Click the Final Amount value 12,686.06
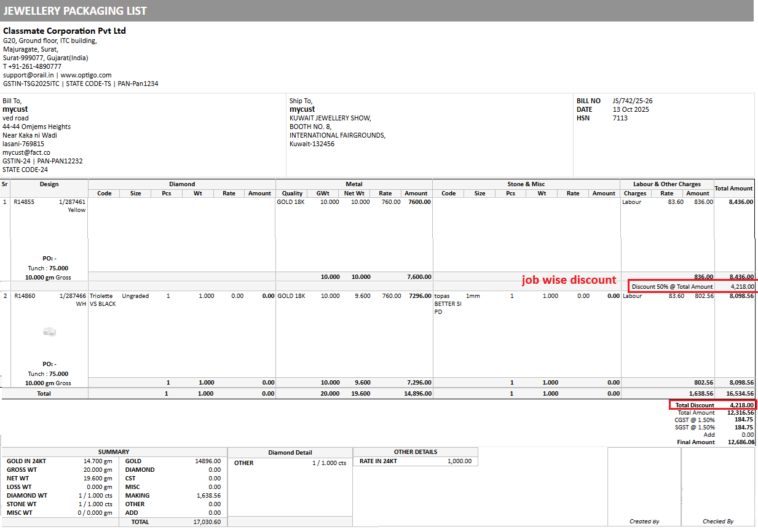The width and height of the screenshot is (758, 532). 740,442
